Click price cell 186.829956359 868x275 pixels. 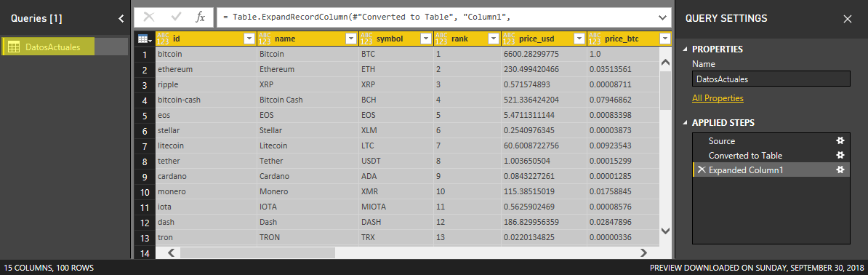tap(544, 222)
